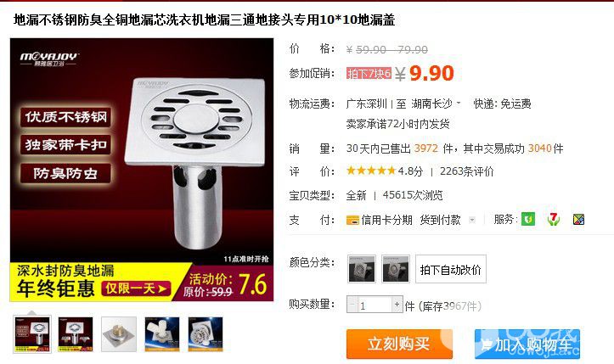614x364 pixels.
Task: View the white tee connector thumbnail
Action: coord(161,334)
